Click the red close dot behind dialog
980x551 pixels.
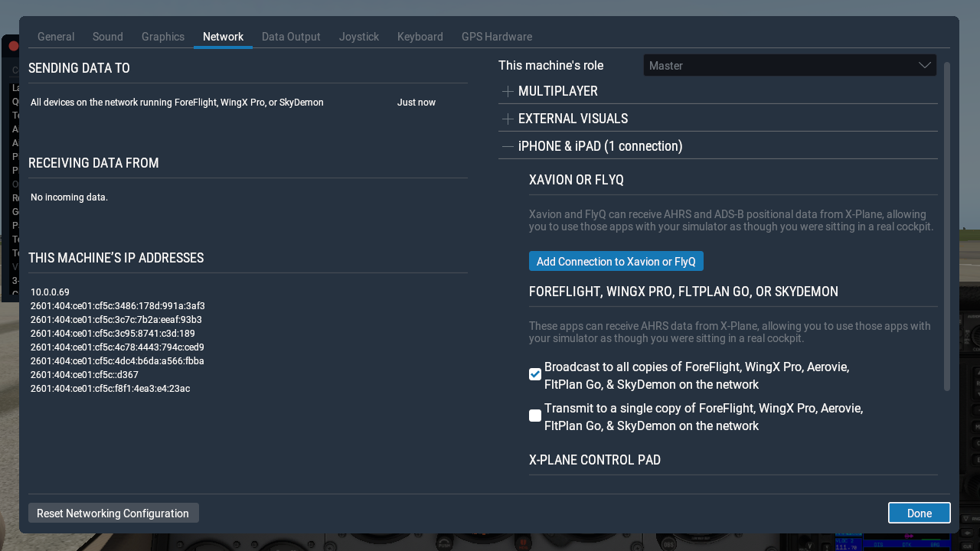coord(13,46)
